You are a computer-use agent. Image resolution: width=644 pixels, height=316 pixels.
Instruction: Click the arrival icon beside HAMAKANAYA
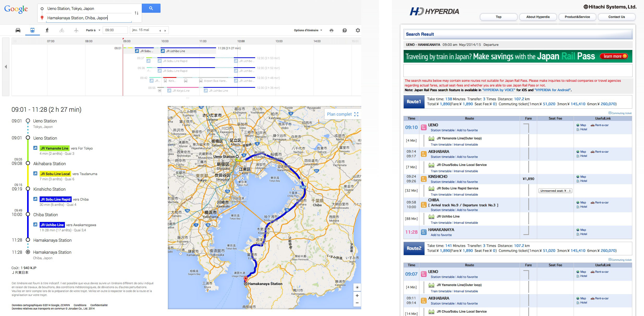pyautogui.click(x=424, y=232)
